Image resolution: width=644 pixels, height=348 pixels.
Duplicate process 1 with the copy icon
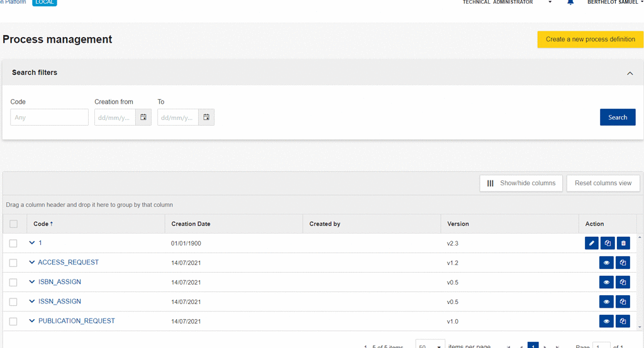pyautogui.click(x=607, y=243)
